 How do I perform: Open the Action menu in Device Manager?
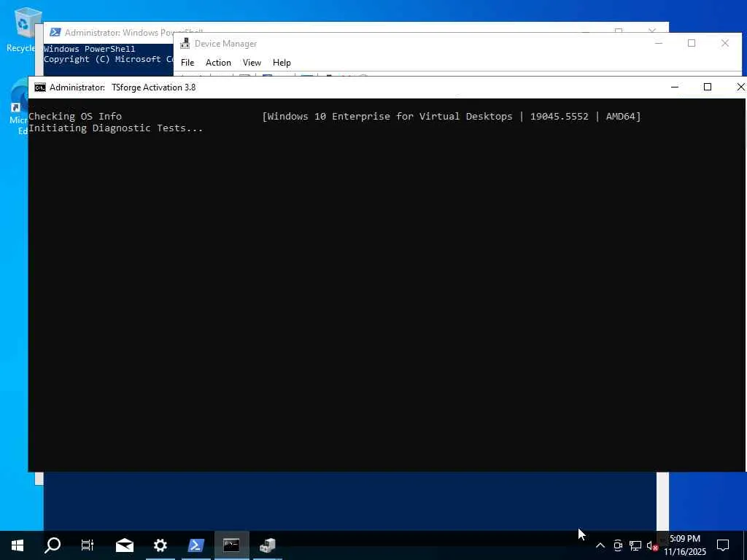click(218, 63)
